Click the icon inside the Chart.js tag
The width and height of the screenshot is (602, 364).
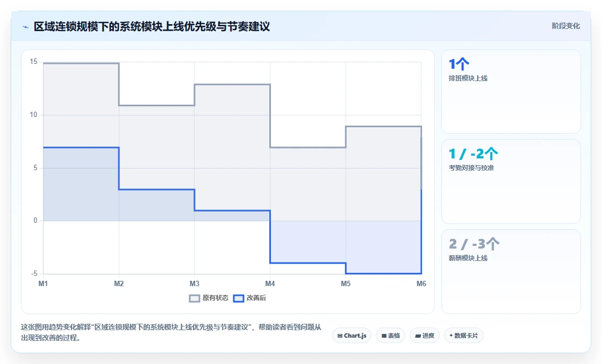(x=340, y=336)
